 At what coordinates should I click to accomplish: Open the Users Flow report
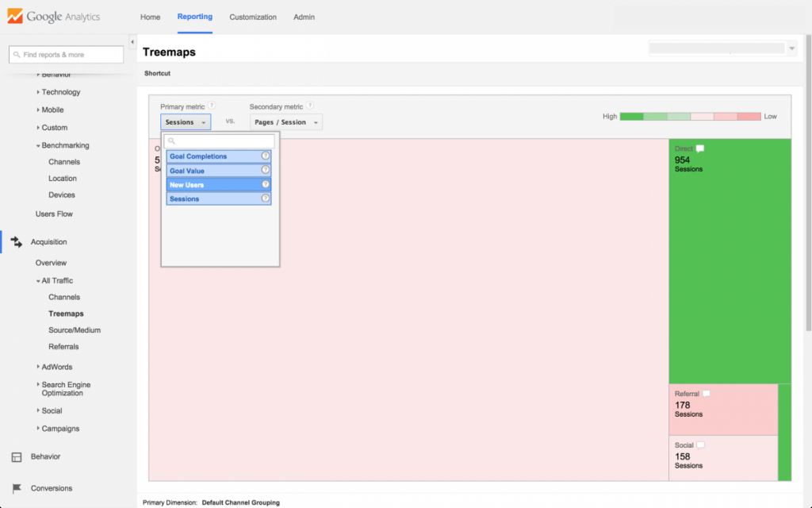(54, 214)
